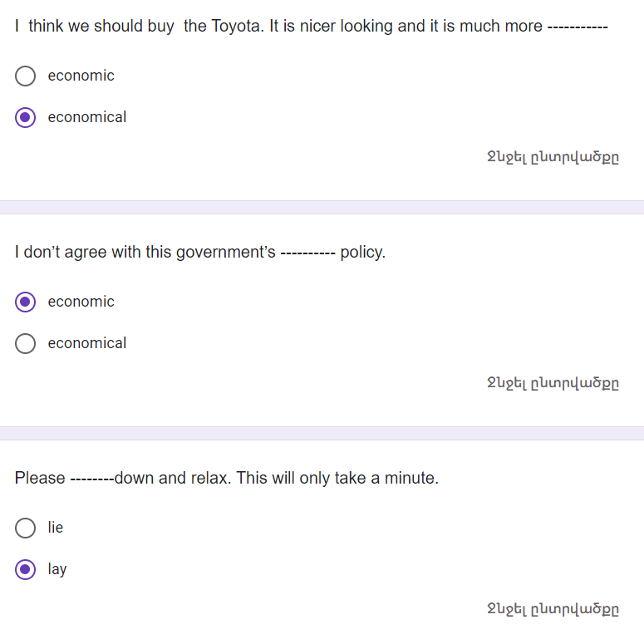Click "economical" option text in government policy question

87,343
